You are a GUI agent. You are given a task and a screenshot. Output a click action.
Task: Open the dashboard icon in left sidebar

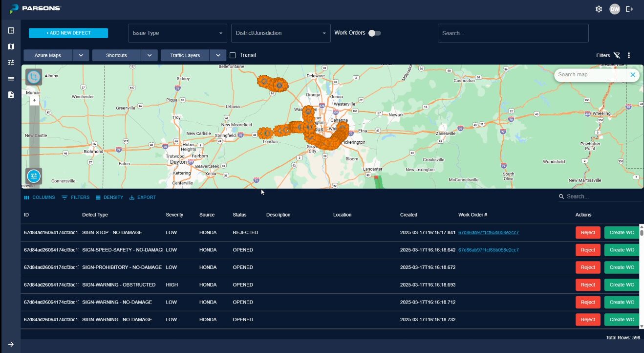point(11,30)
